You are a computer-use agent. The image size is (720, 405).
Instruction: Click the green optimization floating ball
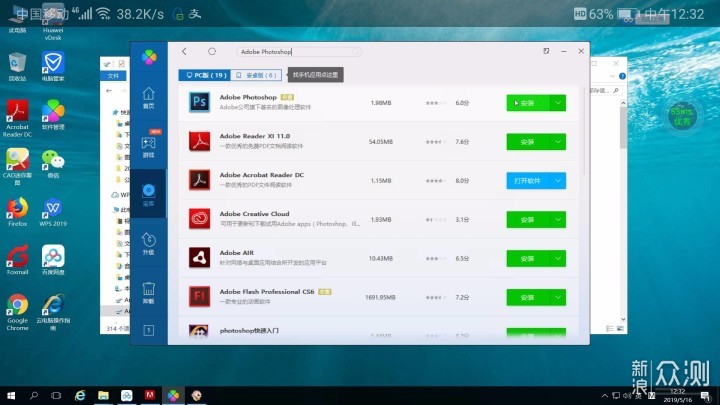click(682, 116)
